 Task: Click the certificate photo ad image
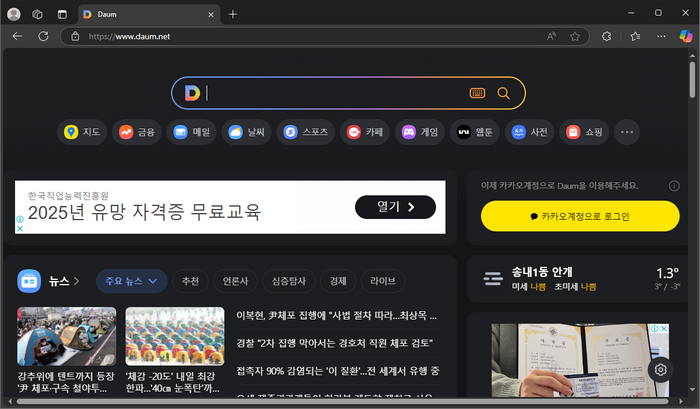[580, 360]
